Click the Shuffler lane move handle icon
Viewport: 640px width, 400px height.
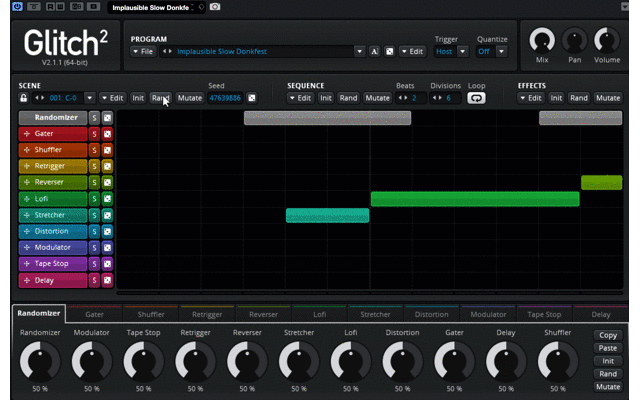[x=27, y=150]
